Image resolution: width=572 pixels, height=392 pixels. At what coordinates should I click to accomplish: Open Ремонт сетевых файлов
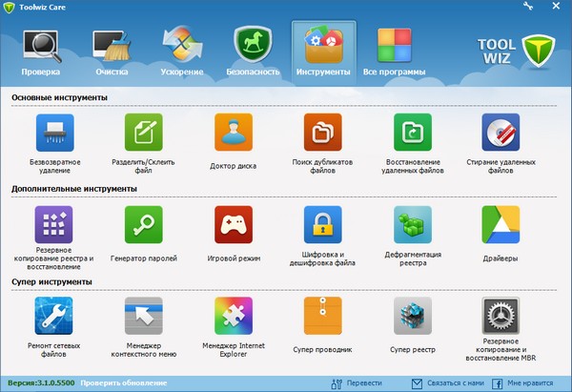(53, 316)
